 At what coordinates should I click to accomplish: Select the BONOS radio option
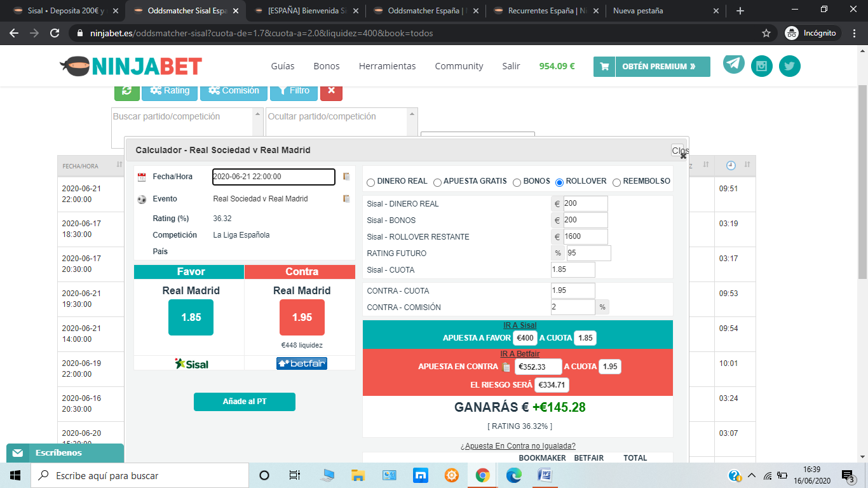pos(517,182)
